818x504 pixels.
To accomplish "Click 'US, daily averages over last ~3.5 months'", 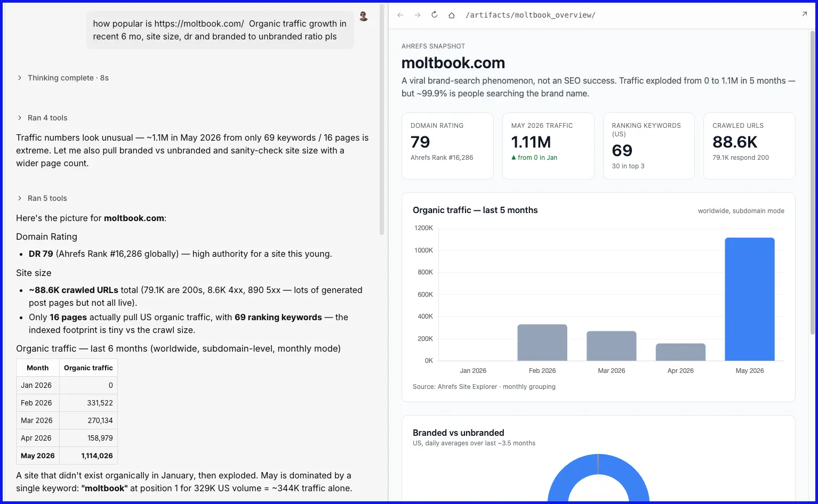I will tap(474, 443).
